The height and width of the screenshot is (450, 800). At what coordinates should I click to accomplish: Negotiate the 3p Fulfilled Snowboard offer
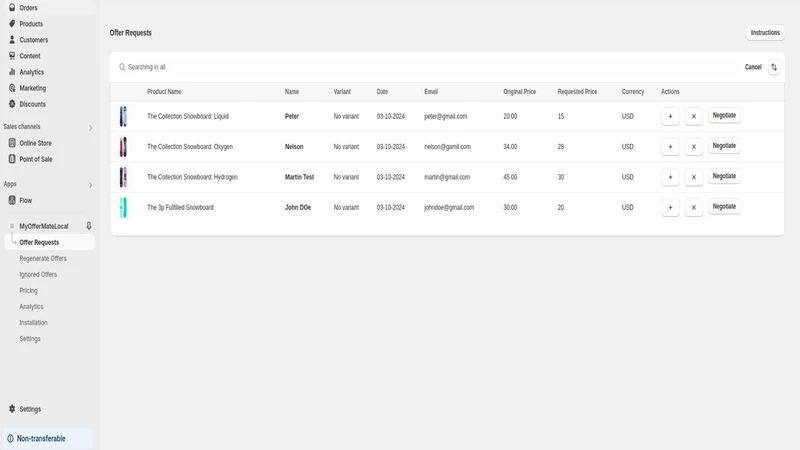(724, 207)
